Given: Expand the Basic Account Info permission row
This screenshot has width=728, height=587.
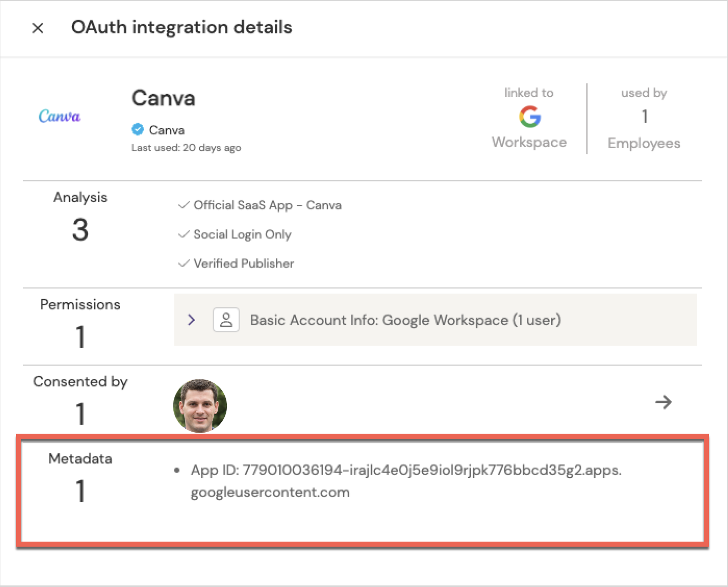Looking at the screenshot, I should (192, 320).
